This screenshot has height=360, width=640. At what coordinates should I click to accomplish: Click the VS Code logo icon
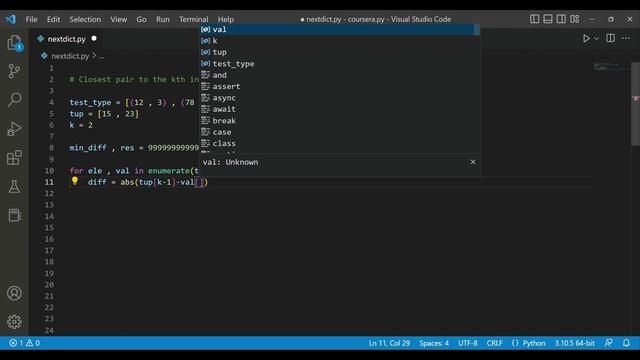(x=11, y=19)
